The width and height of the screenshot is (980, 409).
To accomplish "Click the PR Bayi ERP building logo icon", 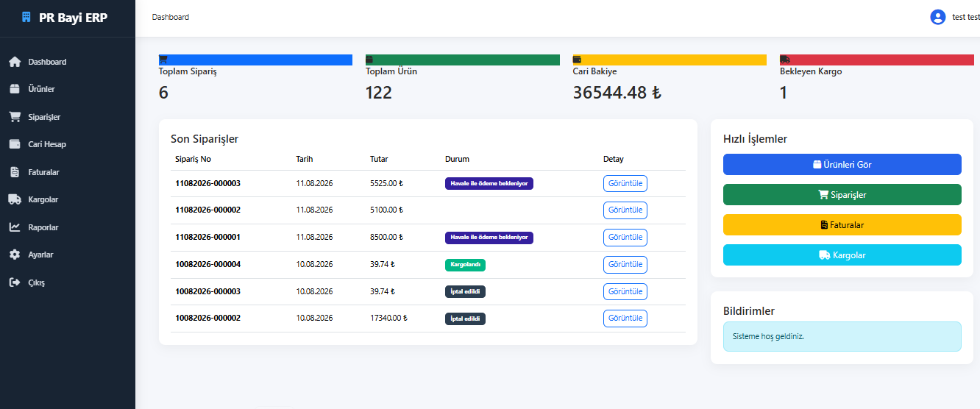I will pos(27,17).
